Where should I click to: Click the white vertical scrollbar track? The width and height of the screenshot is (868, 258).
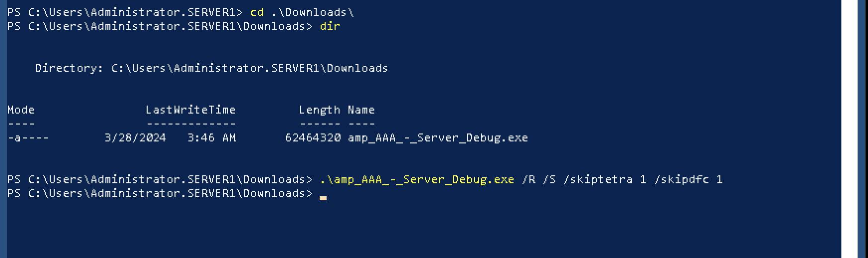tap(850, 129)
